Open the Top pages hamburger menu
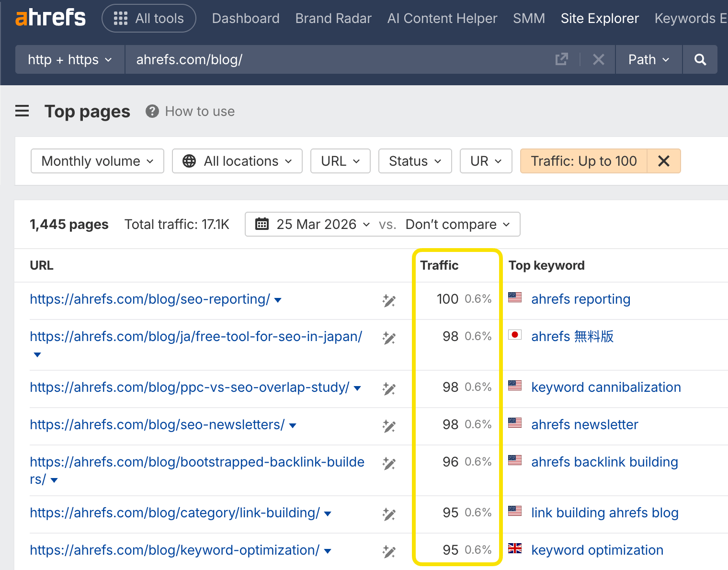 [x=22, y=111]
